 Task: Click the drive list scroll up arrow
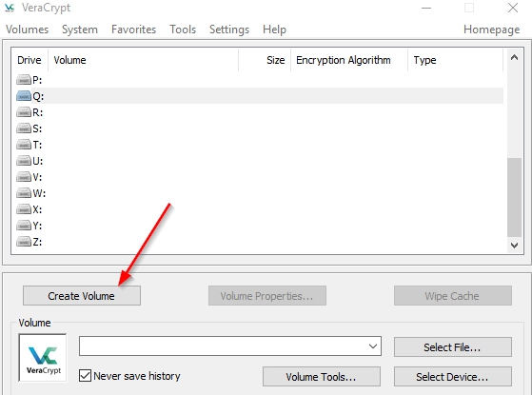[514, 58]
